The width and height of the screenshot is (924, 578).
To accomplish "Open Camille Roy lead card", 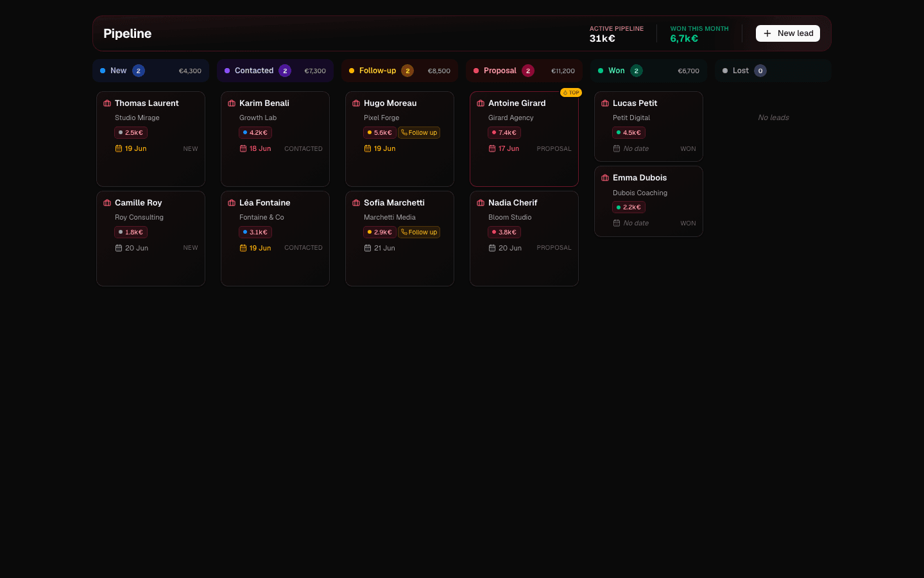I will coord(151,238).
